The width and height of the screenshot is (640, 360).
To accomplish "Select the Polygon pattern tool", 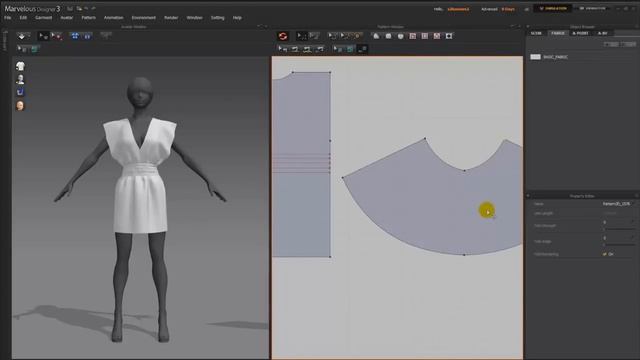I will 376,36.
